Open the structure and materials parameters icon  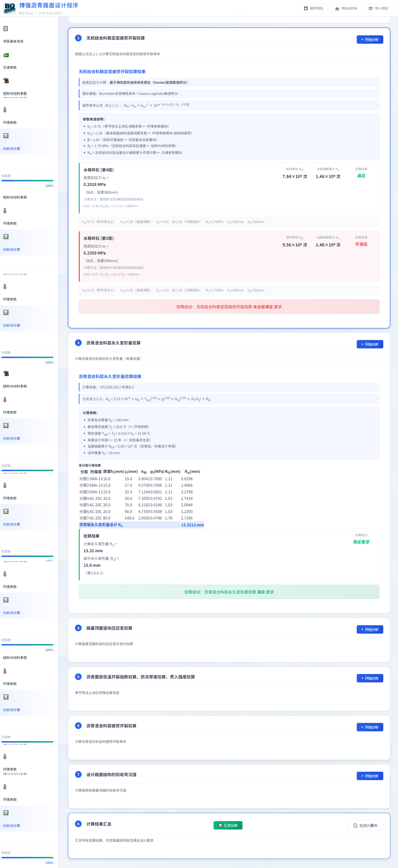coord(6,81)
